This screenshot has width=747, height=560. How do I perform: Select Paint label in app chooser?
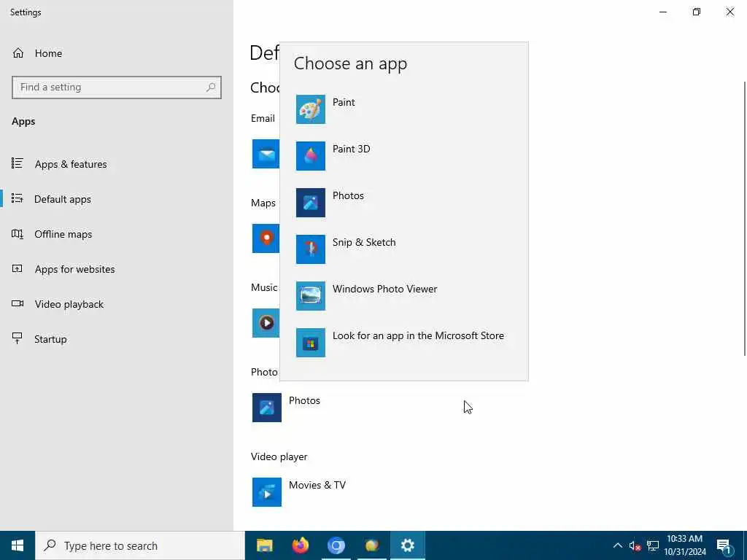pos(344,102)
